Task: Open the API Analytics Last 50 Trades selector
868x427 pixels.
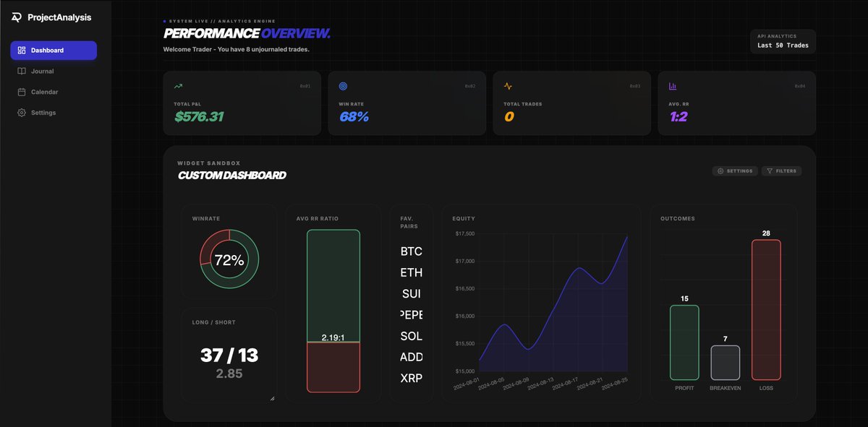Action: coord(783,41)
